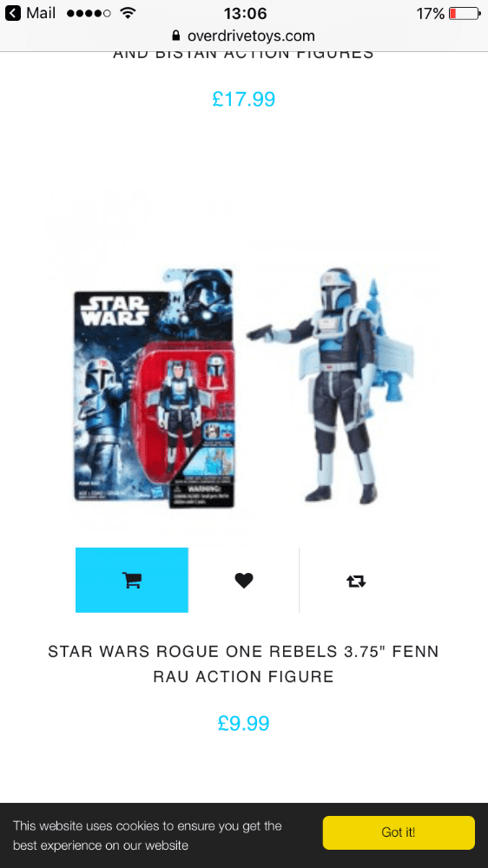This screenshot has width=488, height=868.
Task: Click the cookies notice message text
Action: pyautogui.click(x=148, y=836)
